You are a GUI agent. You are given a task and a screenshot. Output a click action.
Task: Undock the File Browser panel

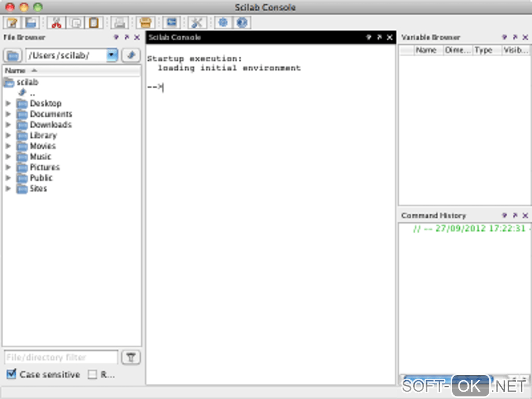pyautogui.click(x=127, y=37)
